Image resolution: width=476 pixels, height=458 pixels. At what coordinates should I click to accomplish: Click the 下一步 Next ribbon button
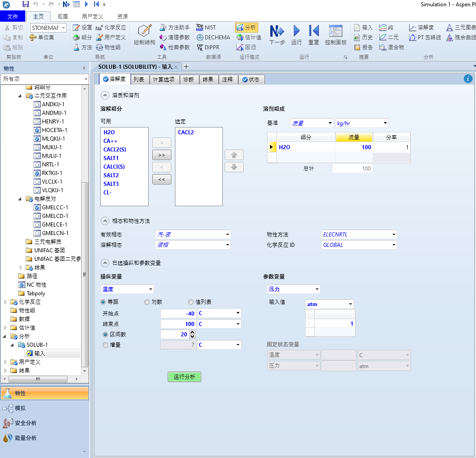tap(277, 35)
